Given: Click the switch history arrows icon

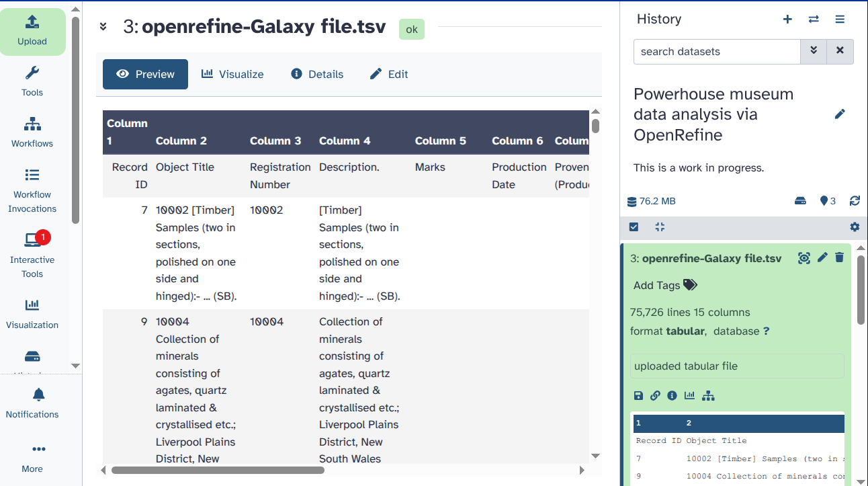Looking at the screenshot, I should pyautogui.click(x=814, y=19).
